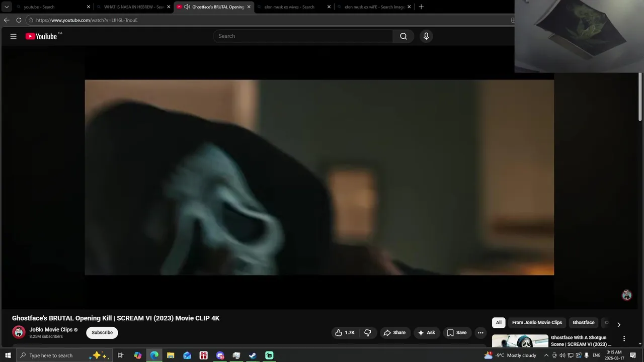Open JoBlo Movie Clips channel name link
644x362 pixels.
[51, 330]
